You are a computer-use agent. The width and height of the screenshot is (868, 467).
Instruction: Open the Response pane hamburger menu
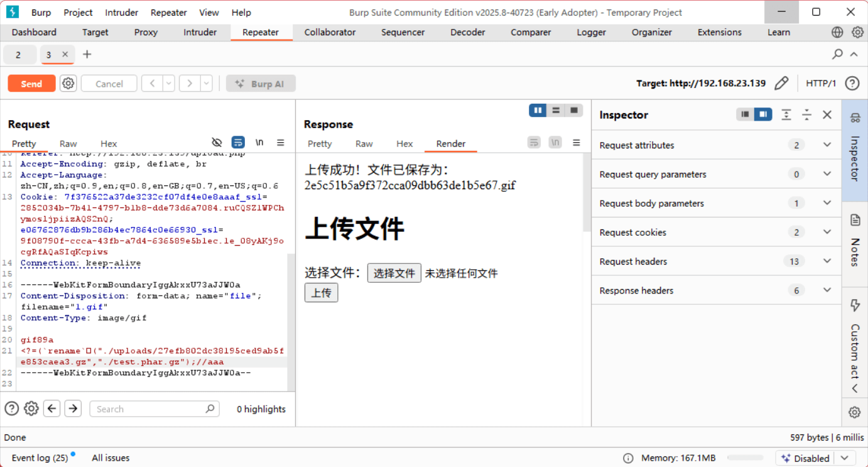click(576, 143)
